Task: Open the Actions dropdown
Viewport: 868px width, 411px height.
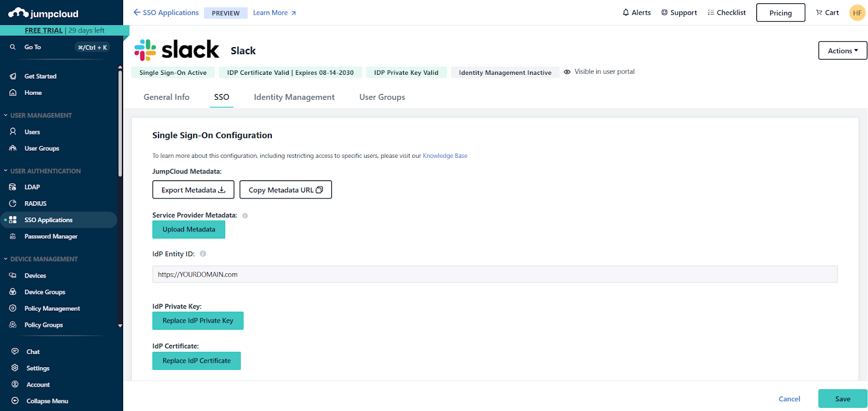Action: (x=843, y=50)
